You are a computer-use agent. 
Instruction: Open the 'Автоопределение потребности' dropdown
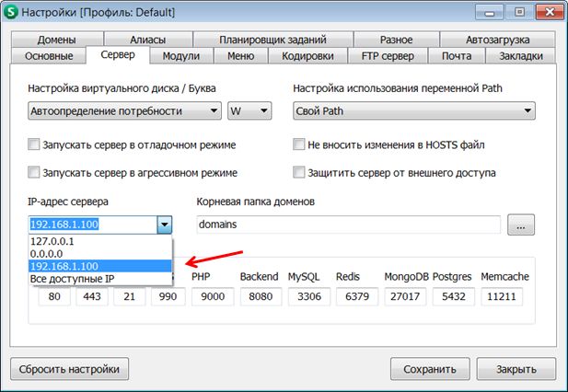124,111
